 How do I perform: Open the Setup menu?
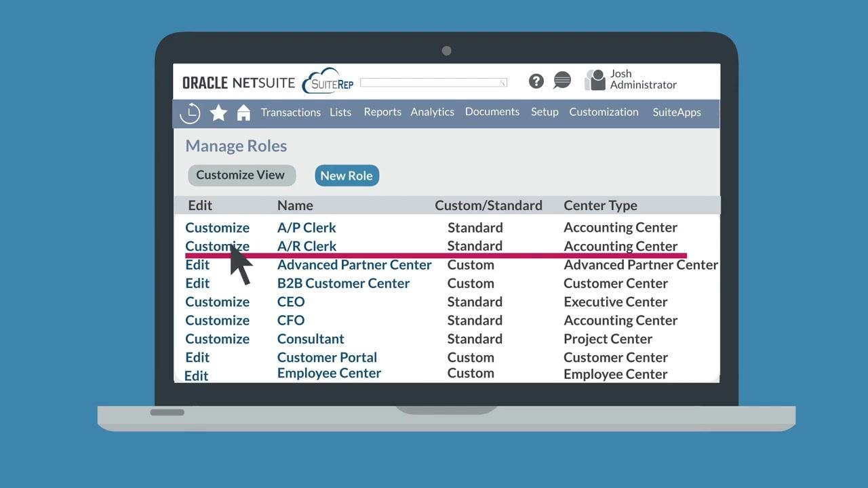545,112
